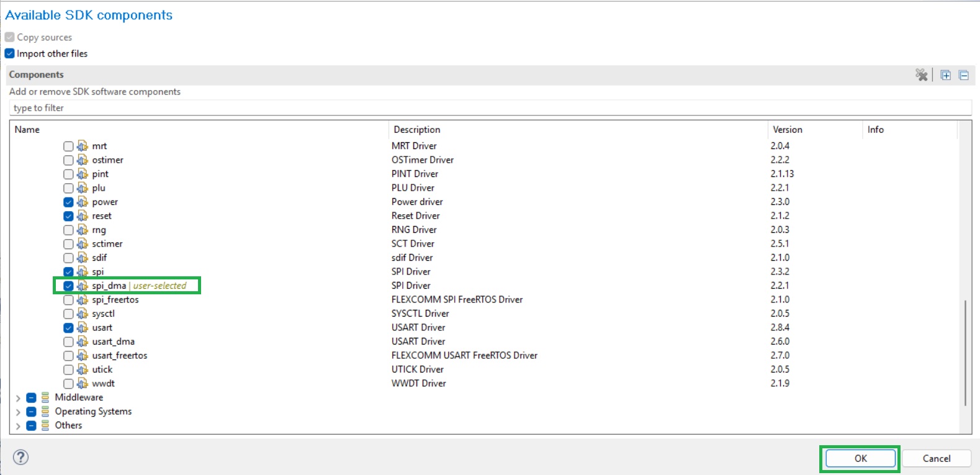This screenshot has height=475, width=980.
Task: Enable the mrt driver checkbox
Action: tap(68, 147)
